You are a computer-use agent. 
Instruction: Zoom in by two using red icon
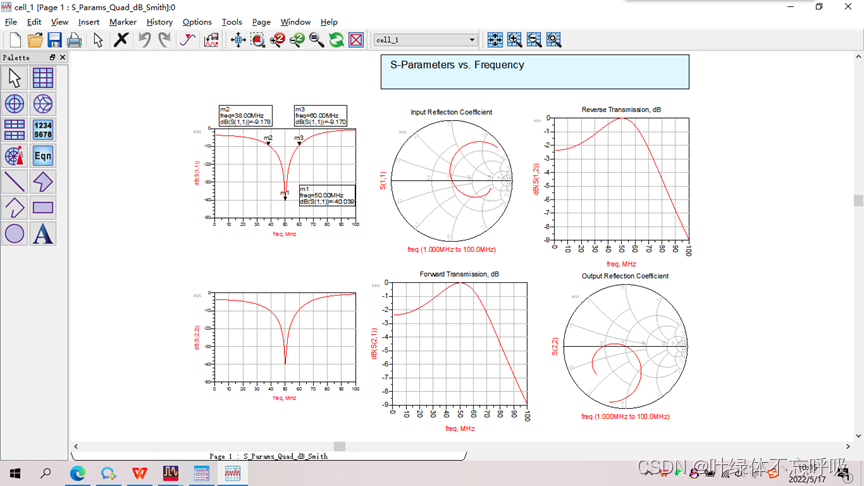[x=277, y=40]
